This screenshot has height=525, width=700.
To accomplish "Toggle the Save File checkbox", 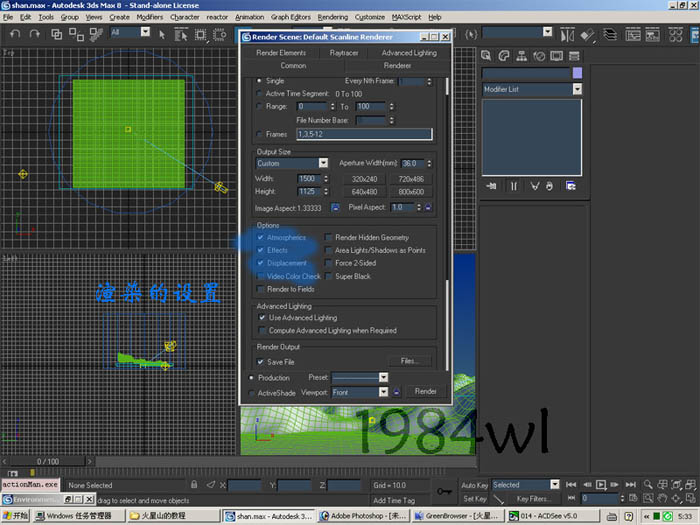I will point(260,362).
